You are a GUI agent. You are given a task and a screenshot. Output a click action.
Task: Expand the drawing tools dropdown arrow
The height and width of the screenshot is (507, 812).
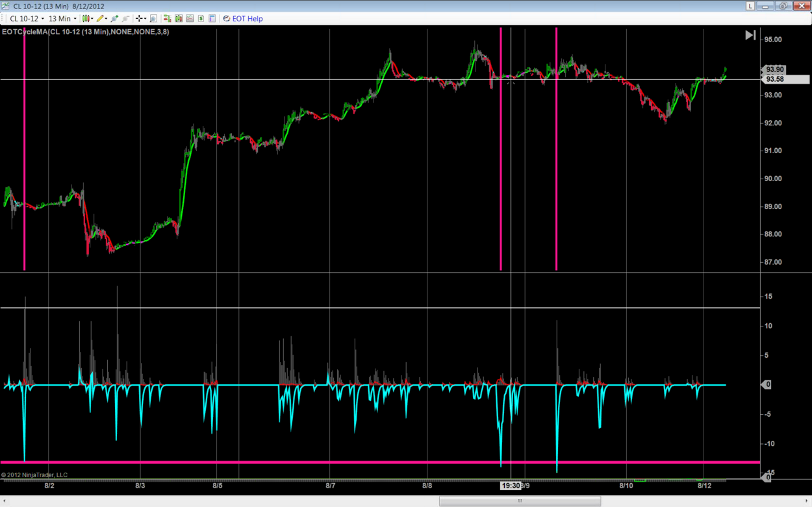click(x=106, y=19)
